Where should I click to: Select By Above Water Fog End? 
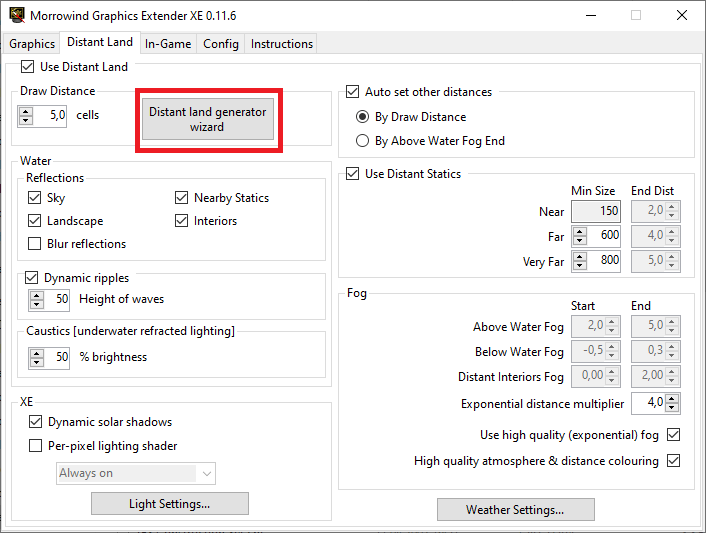point(363,141)
